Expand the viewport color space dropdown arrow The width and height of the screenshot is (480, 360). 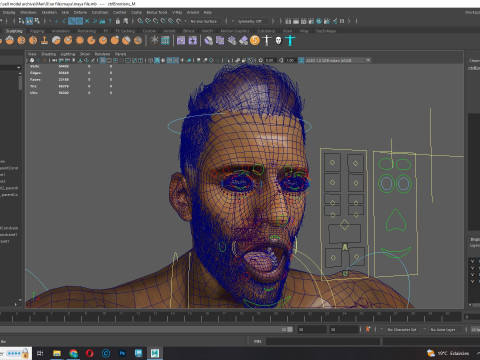pyautogui.click(x=368, y=60)
